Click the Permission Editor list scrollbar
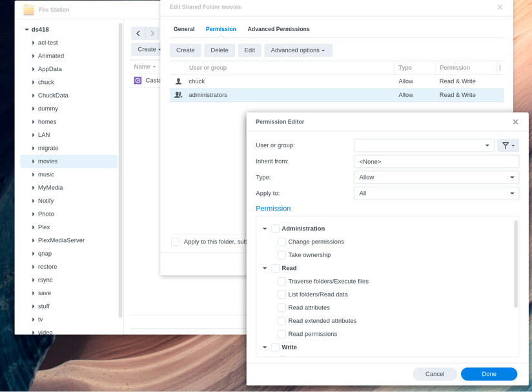The image size is (532, 392). point(516,264)
